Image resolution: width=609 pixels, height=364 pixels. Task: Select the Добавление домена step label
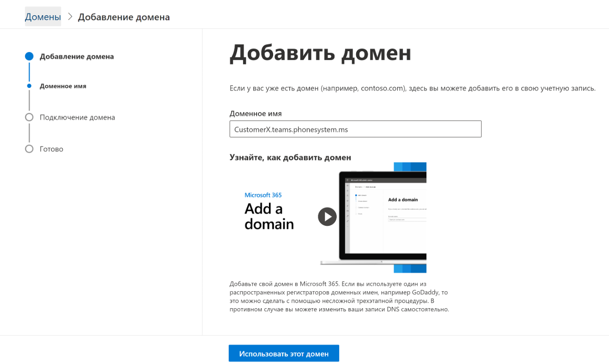coord(77,57)
